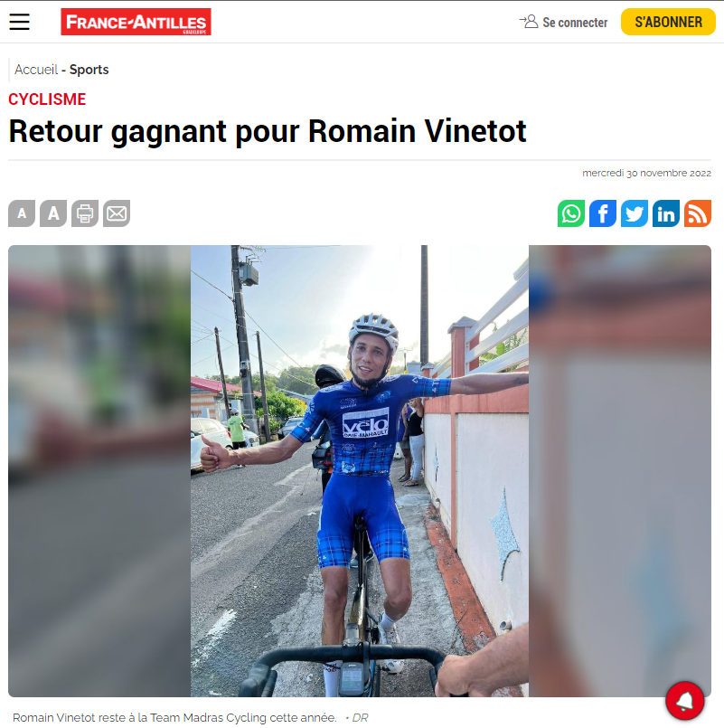
Task: Click the France-Antilles logo
Action: (x=136, y=22)
